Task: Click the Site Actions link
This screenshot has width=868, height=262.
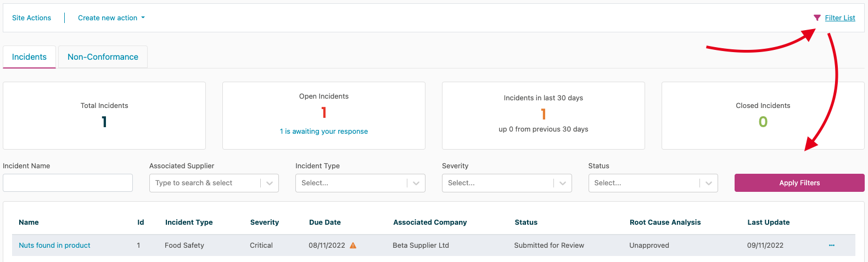Action: 31,18
